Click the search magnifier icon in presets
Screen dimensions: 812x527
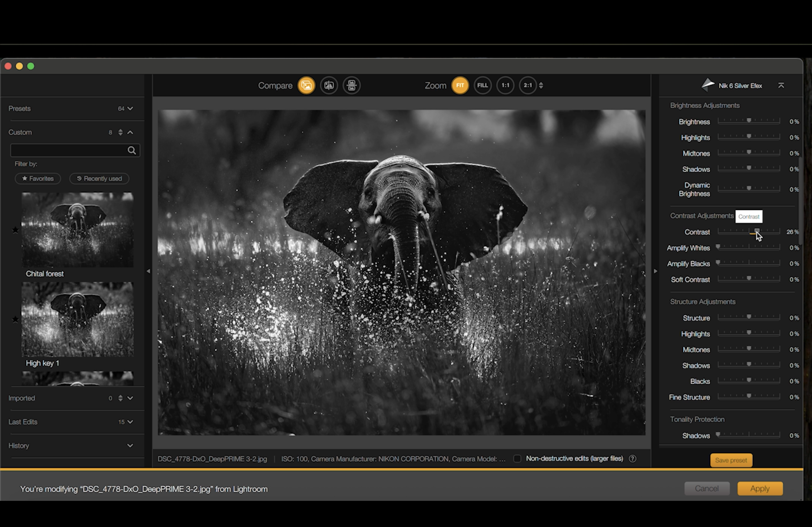[x=132, y=150]
